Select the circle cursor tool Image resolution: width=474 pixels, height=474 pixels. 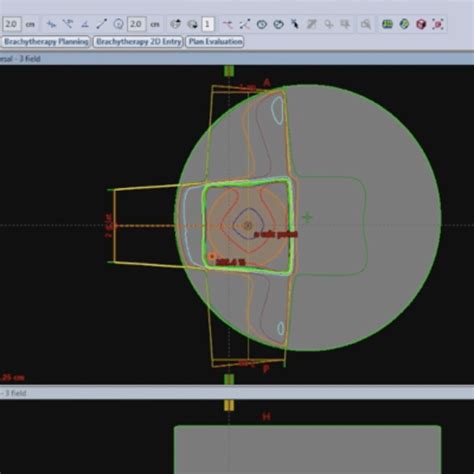click(x=118, y=24)
